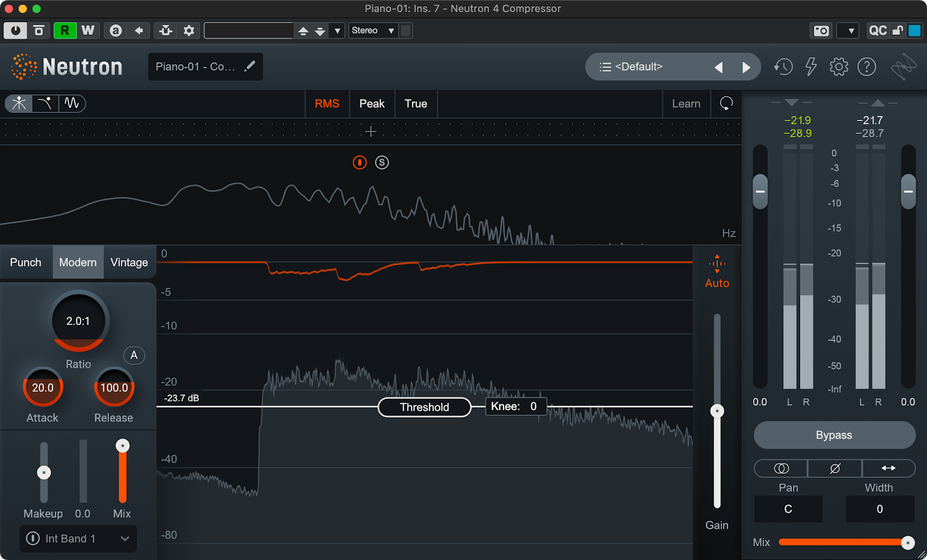Click the QC quick controls button

(878, 31)
